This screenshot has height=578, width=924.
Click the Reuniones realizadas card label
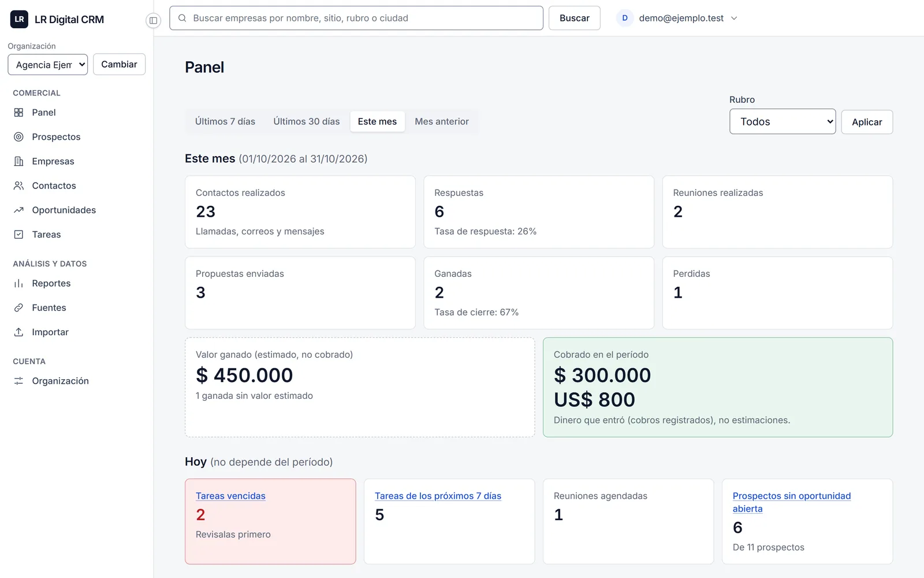pyautogui.click(x=718, y=192)
